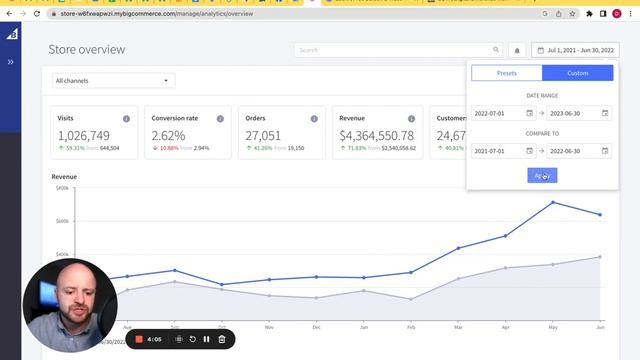Click the webcam bubble thumbnail
The image size is (640, 360).
tap(70, 305)
